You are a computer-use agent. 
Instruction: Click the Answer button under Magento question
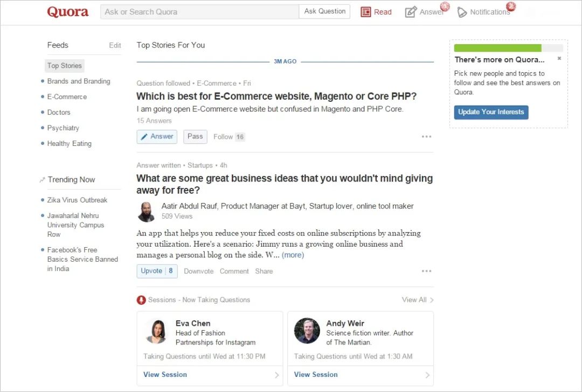[157, 136]
